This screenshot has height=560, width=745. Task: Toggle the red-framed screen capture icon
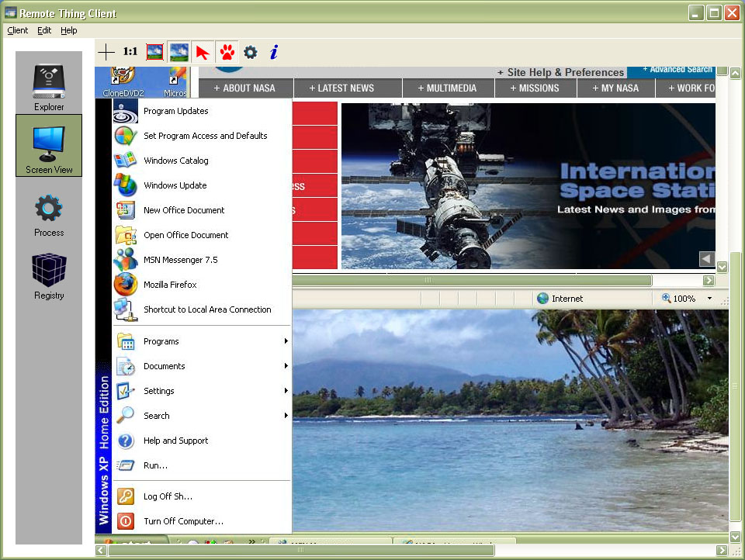tap(155, 52)
